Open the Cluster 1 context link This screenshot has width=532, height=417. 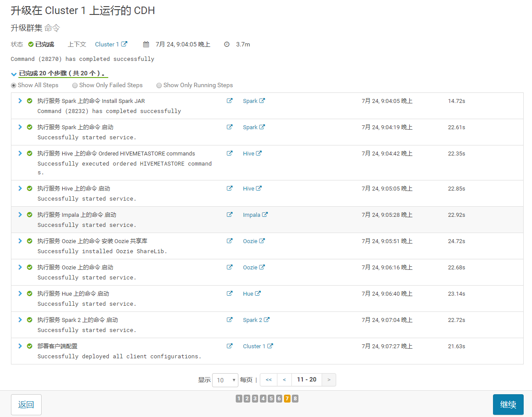pyautogui.click(x=108, y=44)
